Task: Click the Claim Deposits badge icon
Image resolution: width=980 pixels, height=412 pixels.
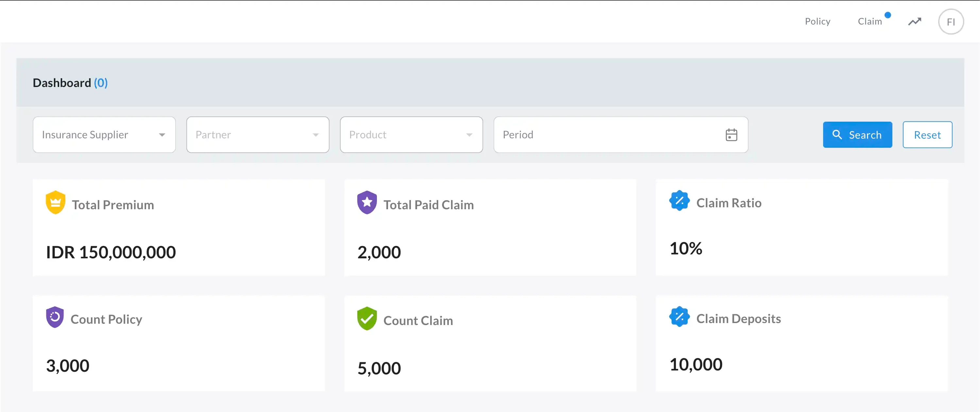Action: coord(680,317)
